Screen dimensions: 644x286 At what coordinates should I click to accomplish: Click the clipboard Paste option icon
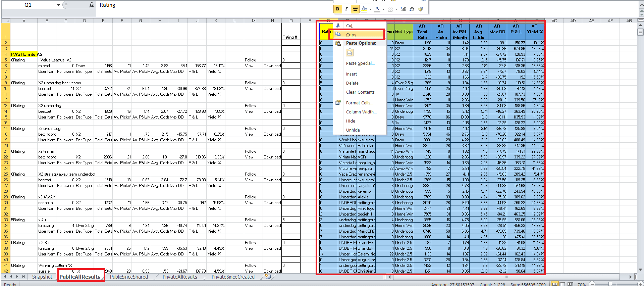click(x=350, y=53)
